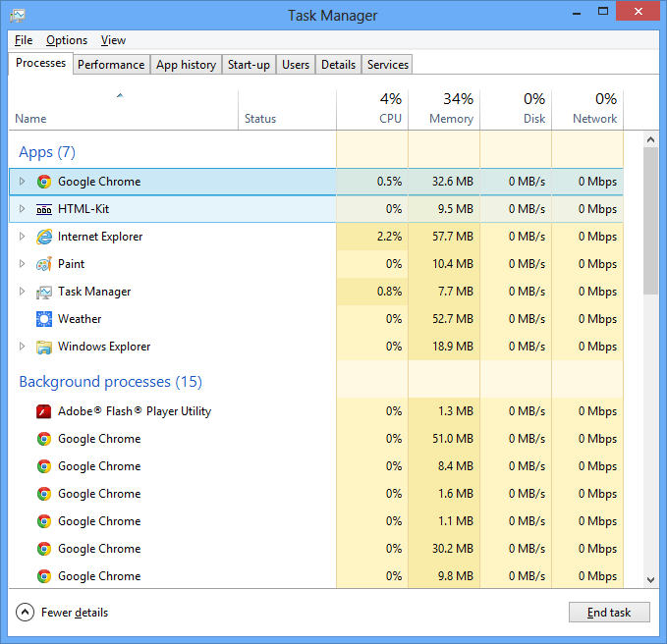Switch to the Users tab
667x644 pixels.
click(296, 65)
